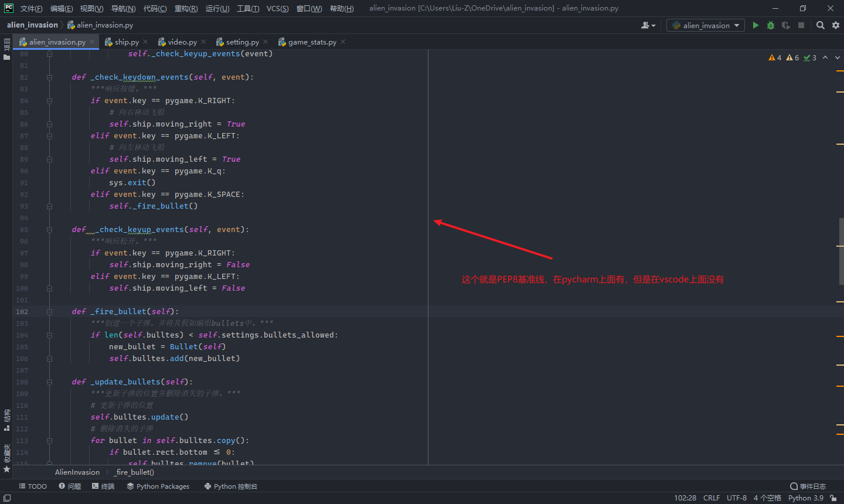Collapse the for bullet loop fold marker
Image resolution: width=844 pixels, height=504 pixels.
[x=49, y=441]
